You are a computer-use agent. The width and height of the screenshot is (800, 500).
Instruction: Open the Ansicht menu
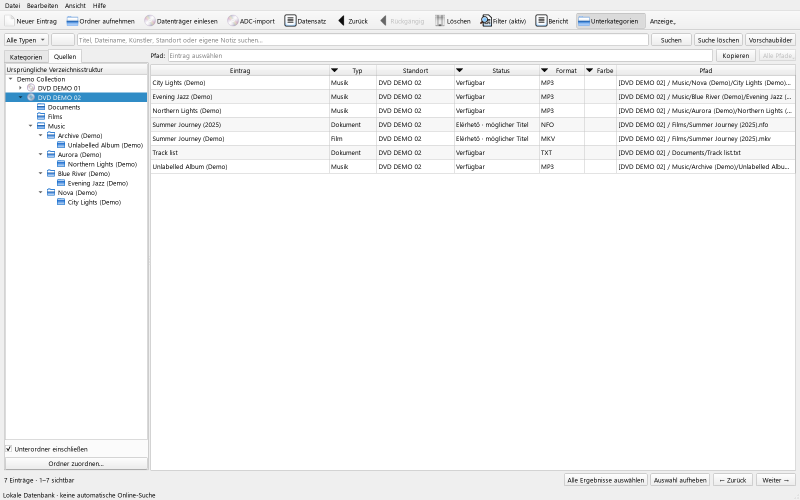pos(75,6)
